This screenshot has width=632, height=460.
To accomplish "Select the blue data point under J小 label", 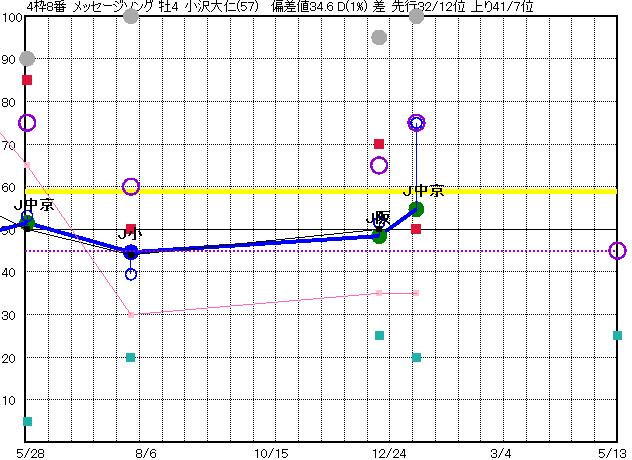I will pyautogui.click(x=131, y=252).
